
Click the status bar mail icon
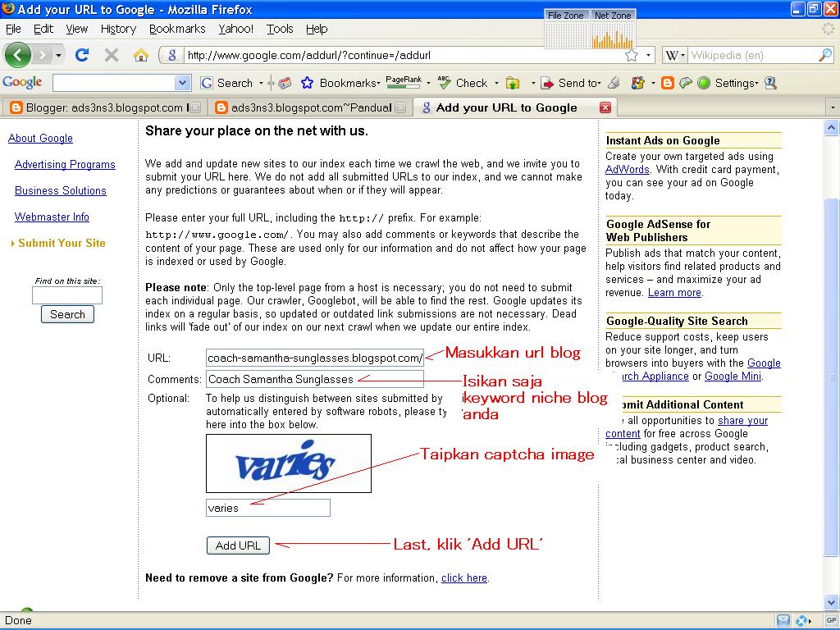(x=783, y=620)
